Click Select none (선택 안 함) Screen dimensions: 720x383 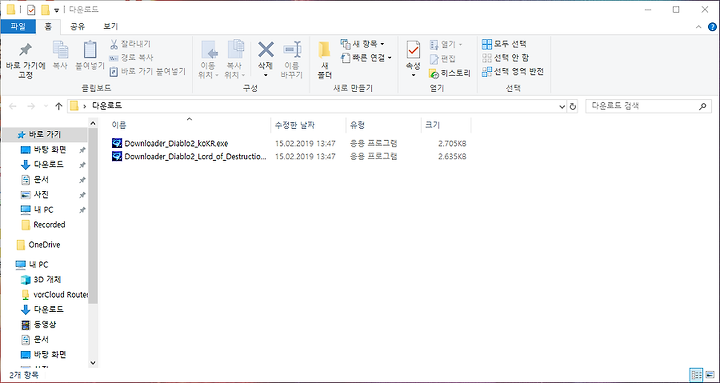pyautogui.click(x=505, y=58)
